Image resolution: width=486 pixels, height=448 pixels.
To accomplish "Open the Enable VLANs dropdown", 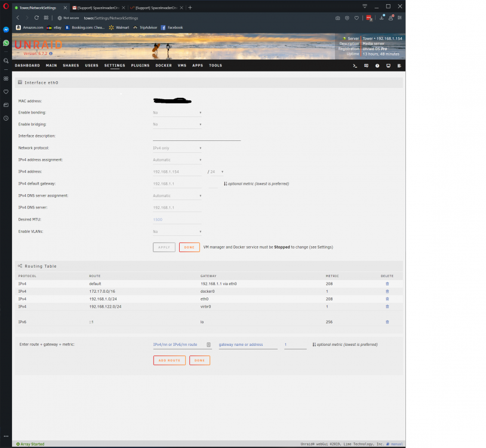I will point(177,232).
